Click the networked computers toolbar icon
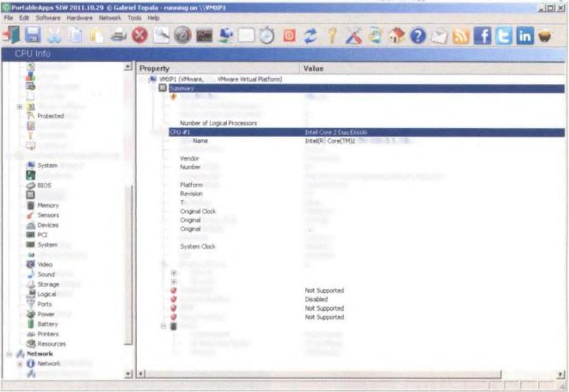This screenshot has width=569, height=392. click(226, 36)
